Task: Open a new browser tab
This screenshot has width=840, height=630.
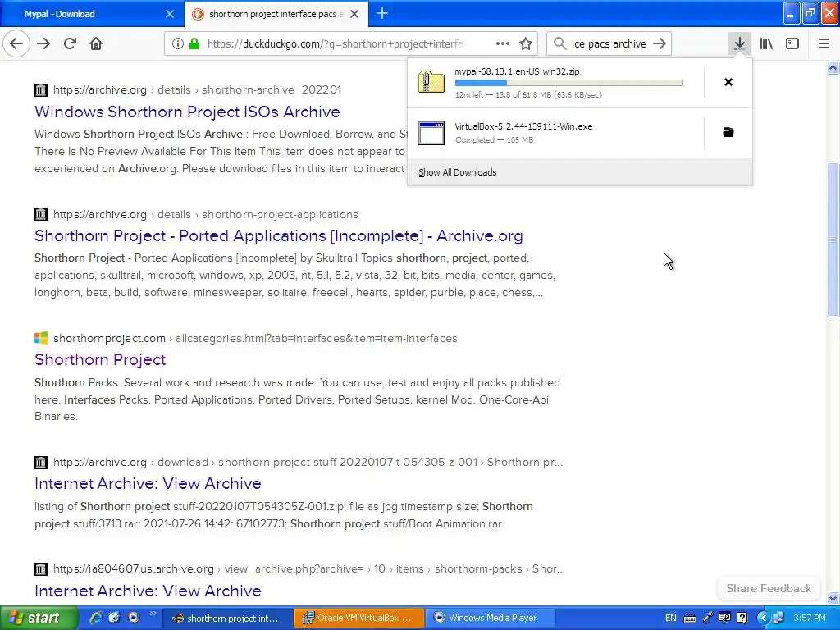Action: (382, 13)
